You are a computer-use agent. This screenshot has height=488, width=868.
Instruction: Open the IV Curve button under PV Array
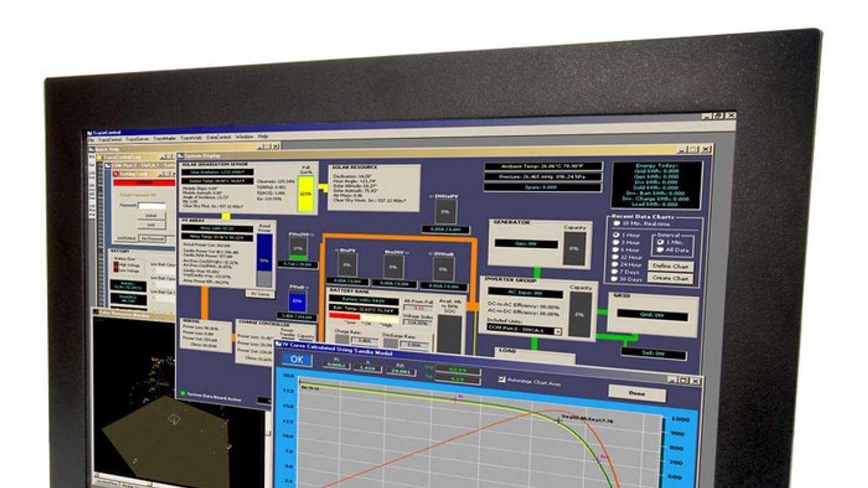(x=259, y=294)
